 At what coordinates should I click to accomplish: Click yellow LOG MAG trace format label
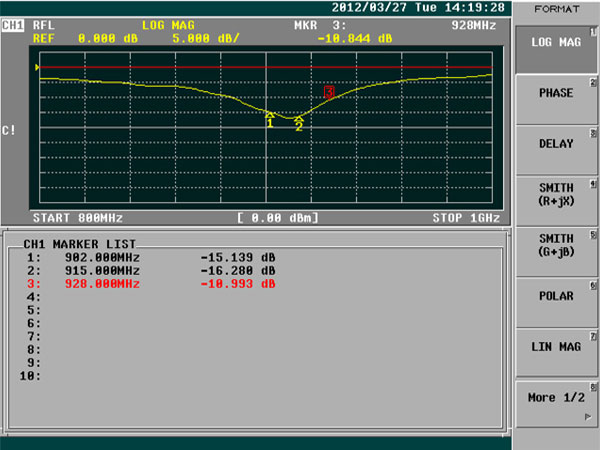click(168, 26)
